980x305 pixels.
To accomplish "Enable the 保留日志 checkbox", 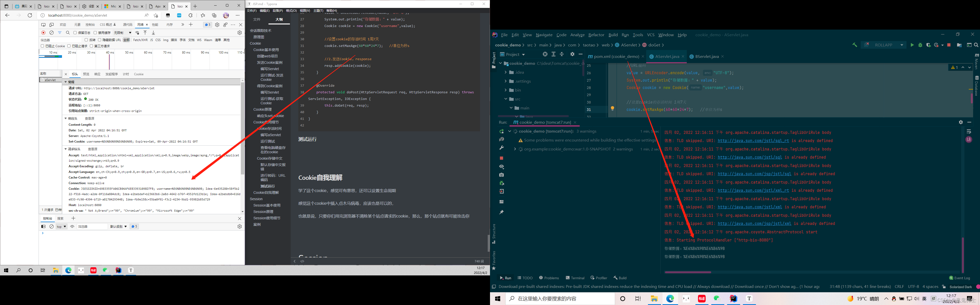I will click(75, 33).
